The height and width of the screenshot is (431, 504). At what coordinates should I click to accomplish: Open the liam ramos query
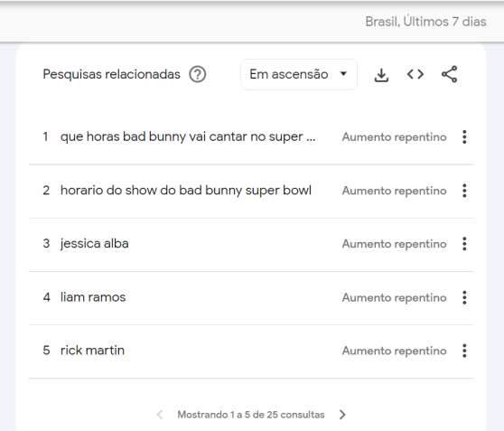coord(93,297)
